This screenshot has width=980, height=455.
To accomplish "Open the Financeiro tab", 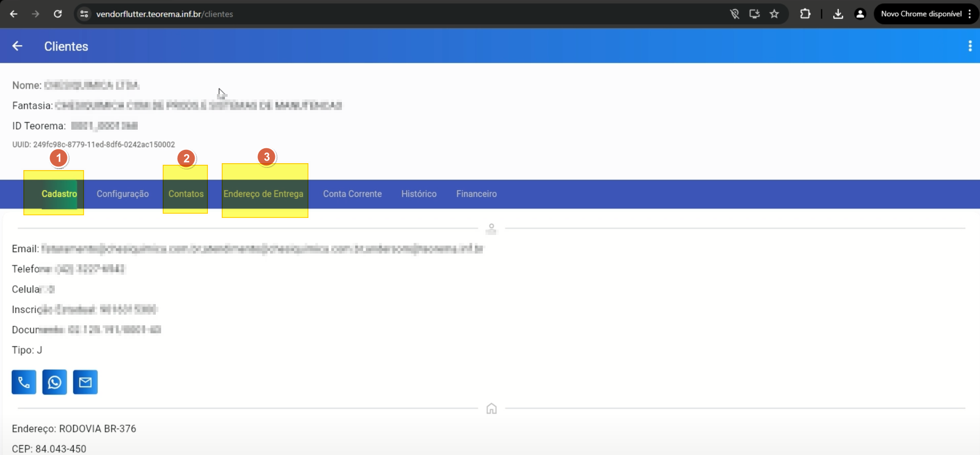I will coord(476,194).
